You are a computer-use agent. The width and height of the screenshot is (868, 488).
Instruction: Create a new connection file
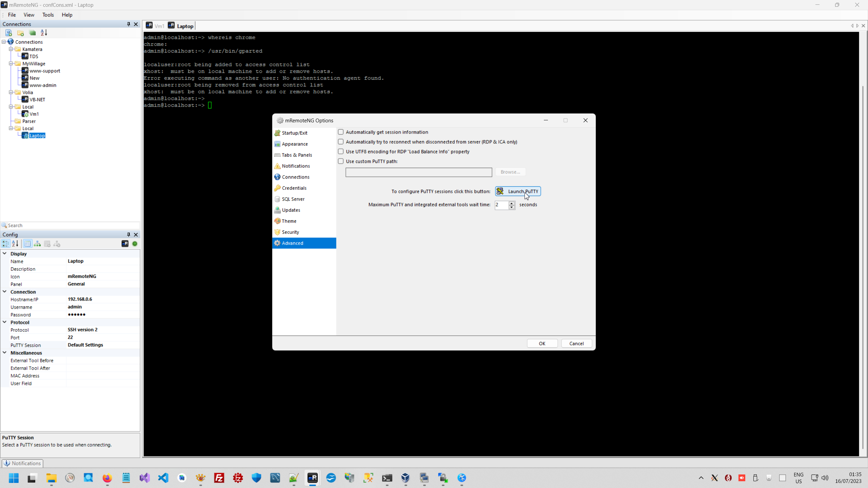[x=8, y=33]
